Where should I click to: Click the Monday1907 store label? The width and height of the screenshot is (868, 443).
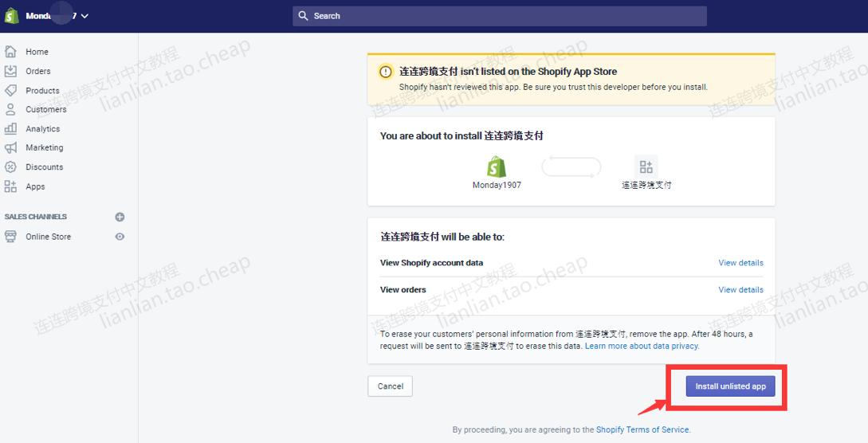[x=497, y=186]
